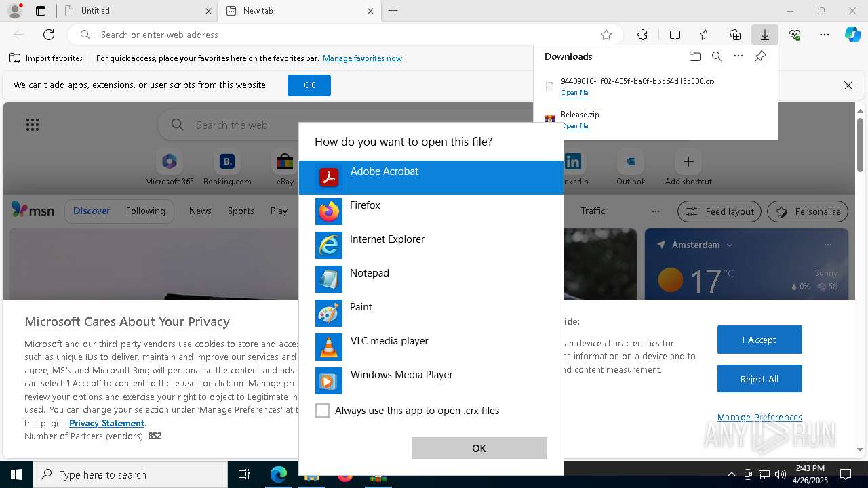The width and height of the screenshot is (868, 488).
Task: Toggle Split screen view icon
Action: [x=675, y=35]
